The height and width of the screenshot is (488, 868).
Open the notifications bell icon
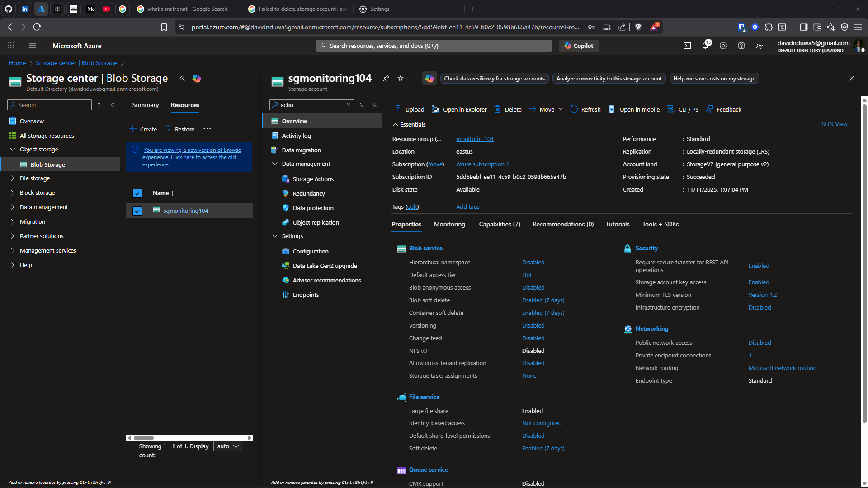pyautogui.click(x=705, y=46)
